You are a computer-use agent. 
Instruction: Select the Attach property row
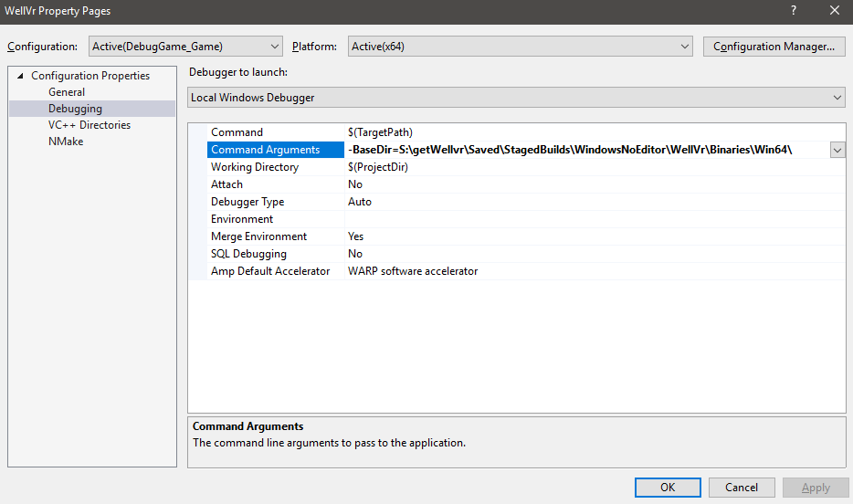[x=226, y=184]
